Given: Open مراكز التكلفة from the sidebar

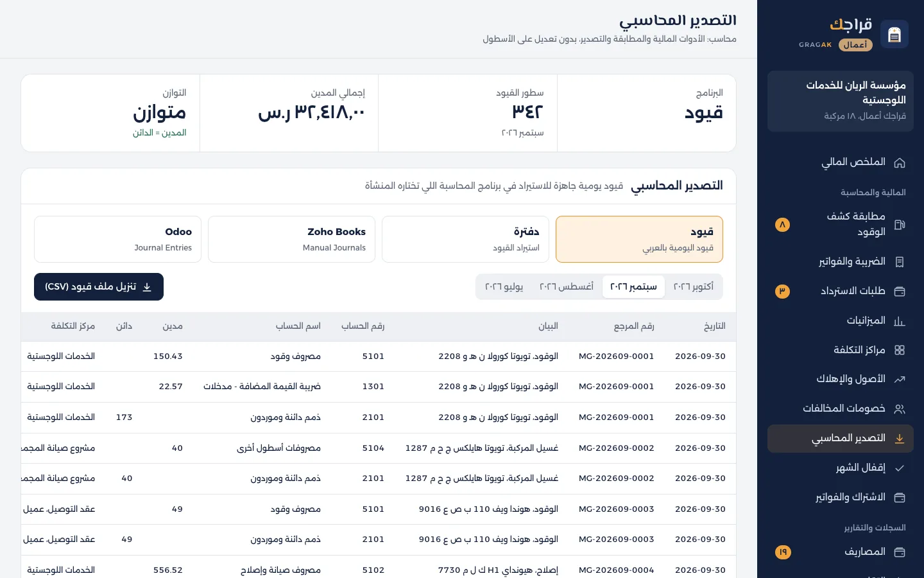Looking at the screenshot, I should coord(841,350).
